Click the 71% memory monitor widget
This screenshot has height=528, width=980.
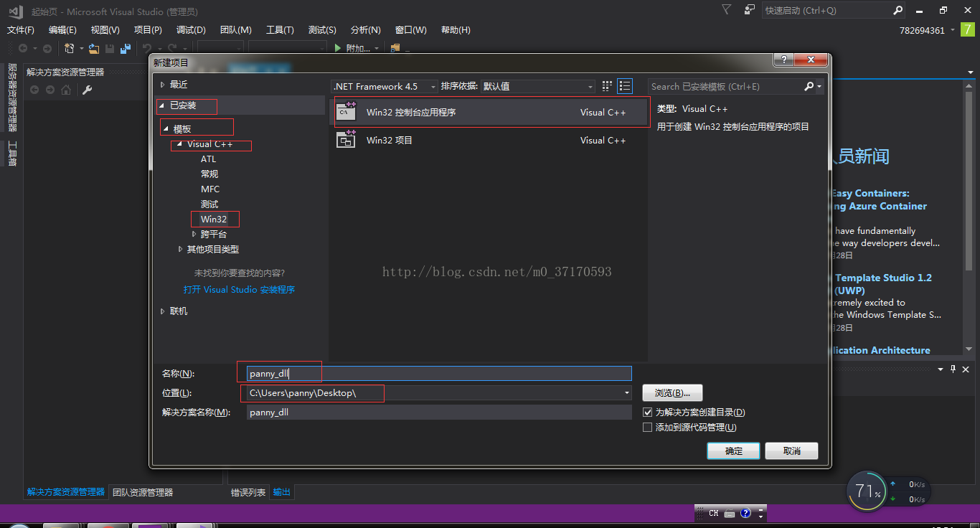867,491
